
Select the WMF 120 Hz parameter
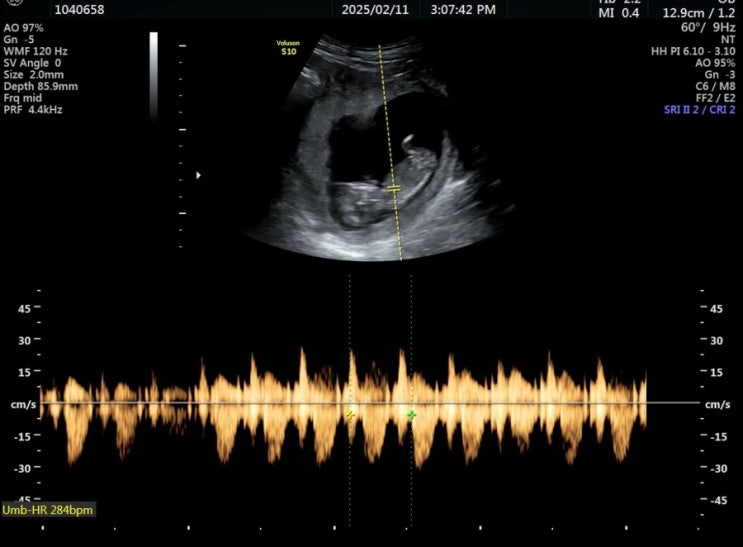36,51
